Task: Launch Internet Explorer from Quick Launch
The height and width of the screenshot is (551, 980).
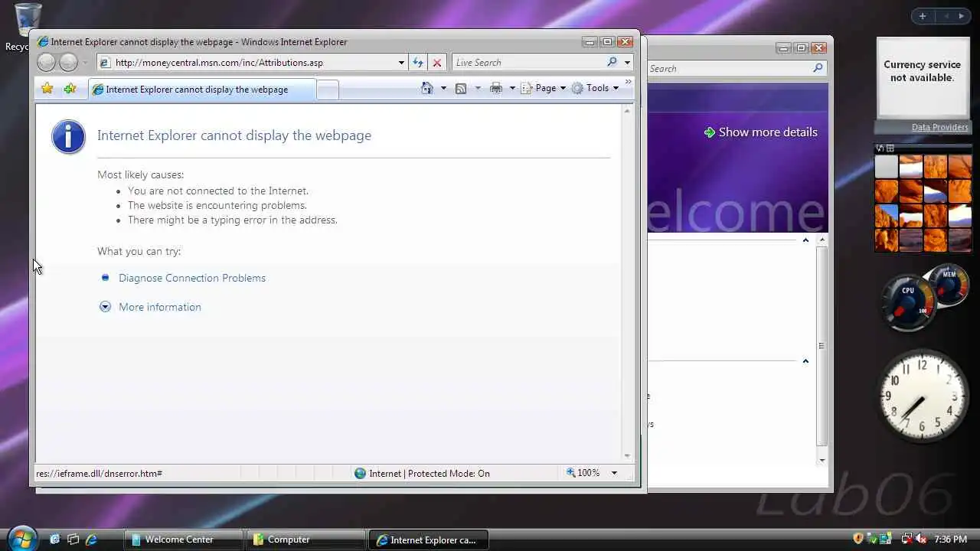Action: pyautogui.click(x=91, y=540)
